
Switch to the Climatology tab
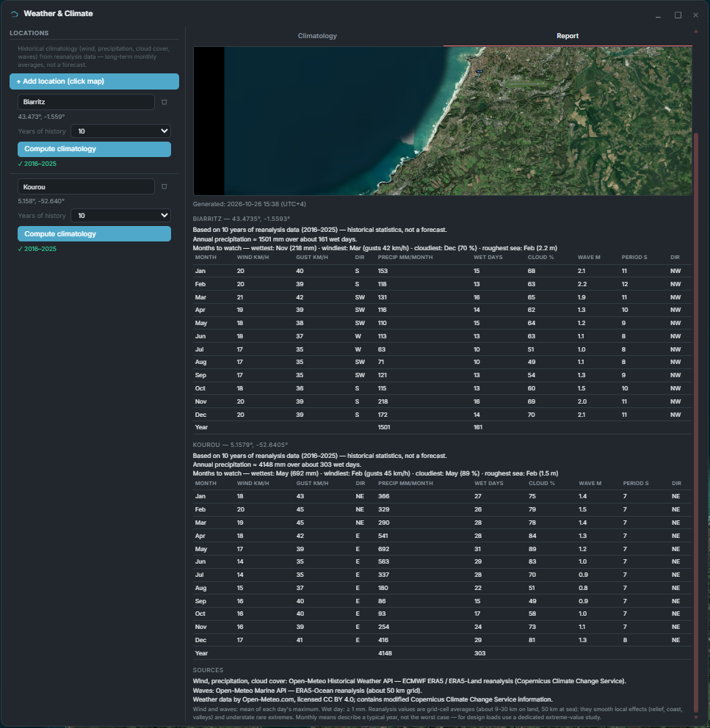317,36
